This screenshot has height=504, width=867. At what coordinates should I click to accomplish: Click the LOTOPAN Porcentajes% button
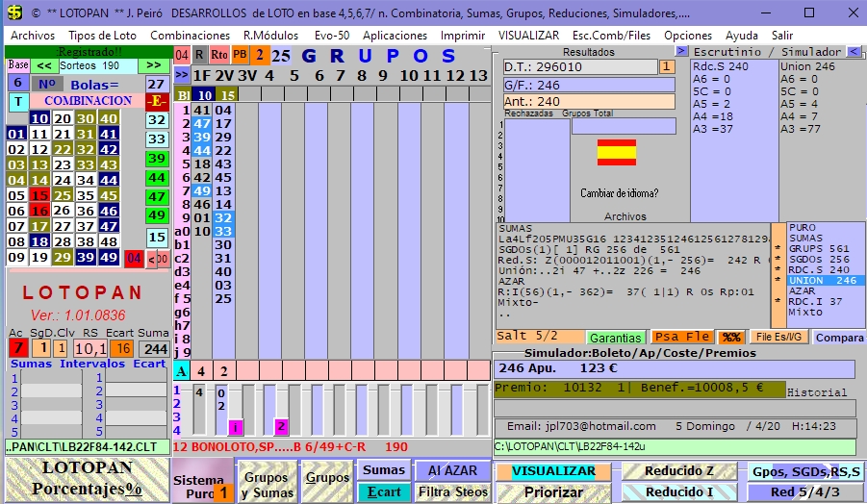click(88, 479)
